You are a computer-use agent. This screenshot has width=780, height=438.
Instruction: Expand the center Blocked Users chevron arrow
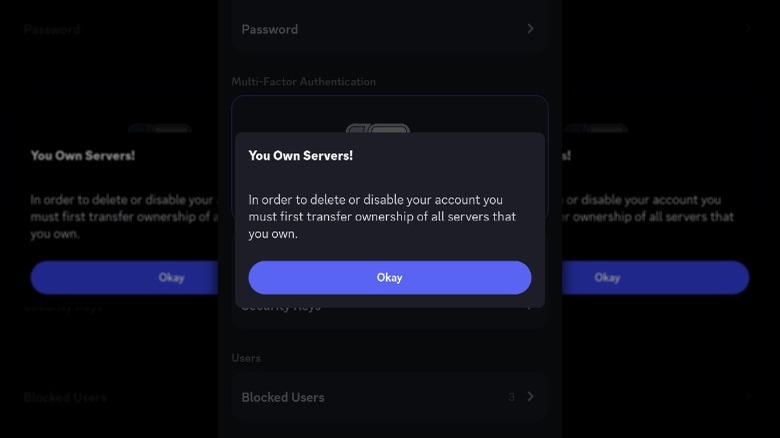[x=530, y=397]
